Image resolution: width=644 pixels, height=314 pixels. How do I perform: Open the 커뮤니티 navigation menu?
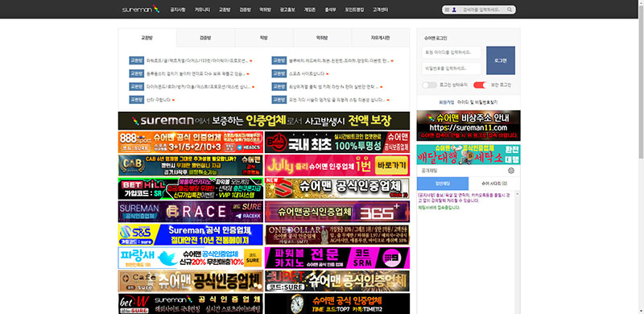pyautogui.click(x=202, y=10)
